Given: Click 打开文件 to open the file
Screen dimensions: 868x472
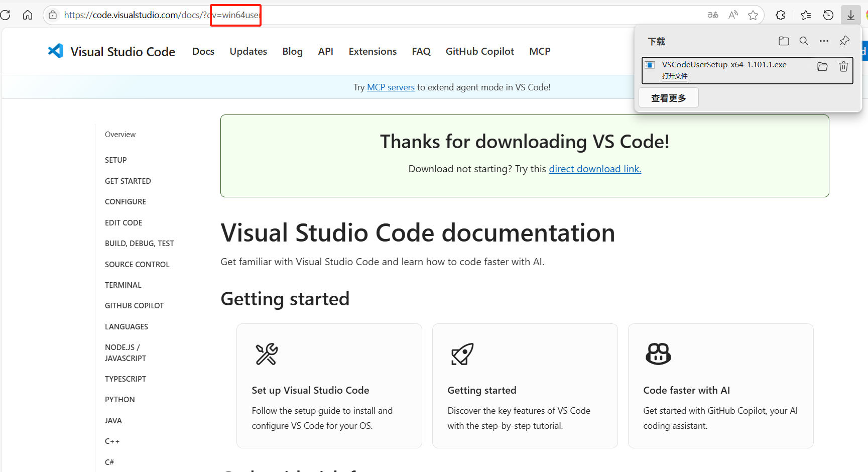Looking at the screenshot, I should coord(675,76).
